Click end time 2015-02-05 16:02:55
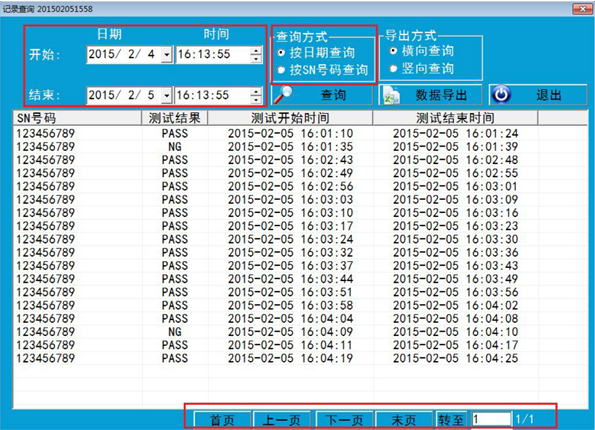The width and height of the screenshot is (595, 430). pyautogui.click(x=455, y=173)
